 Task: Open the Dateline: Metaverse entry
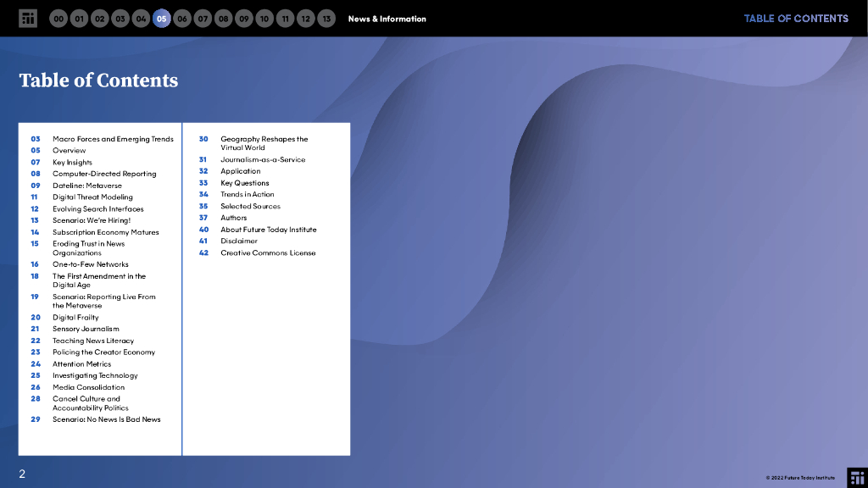click(87, 186)
